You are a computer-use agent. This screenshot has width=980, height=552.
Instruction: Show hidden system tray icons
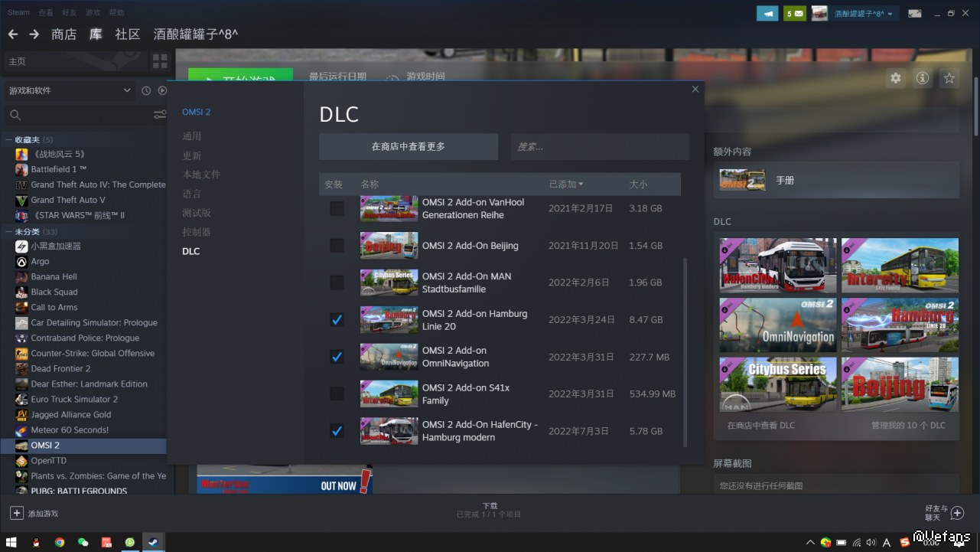point(809,542)
